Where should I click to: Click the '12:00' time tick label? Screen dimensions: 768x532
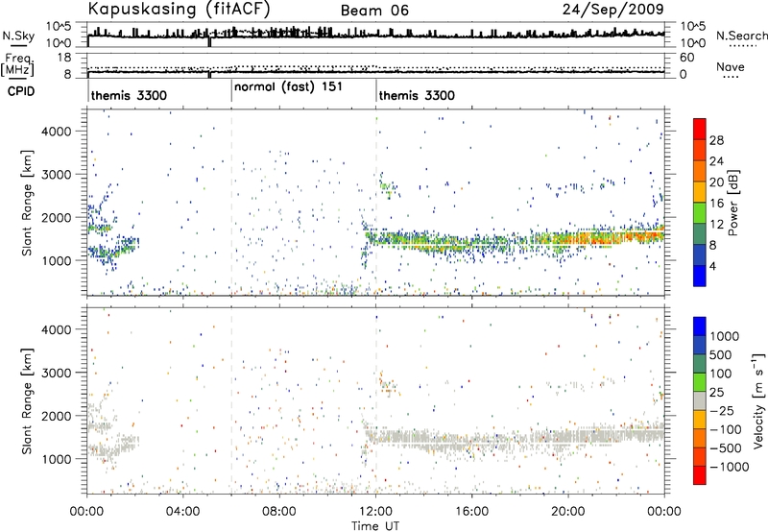[375, 512]
